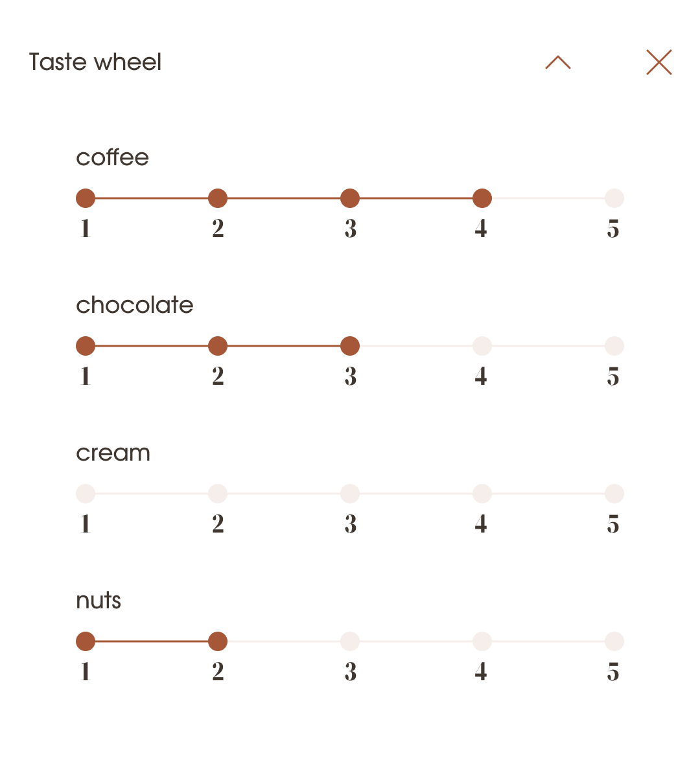Screen dimensions: 700x758
Task: Select the cream label
Action: coord(112,453)
